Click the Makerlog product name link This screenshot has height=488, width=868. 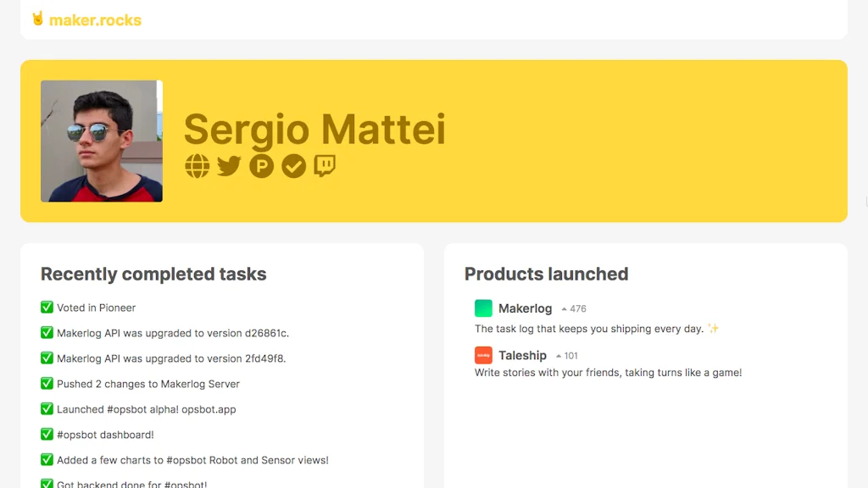tap(526, 308)
